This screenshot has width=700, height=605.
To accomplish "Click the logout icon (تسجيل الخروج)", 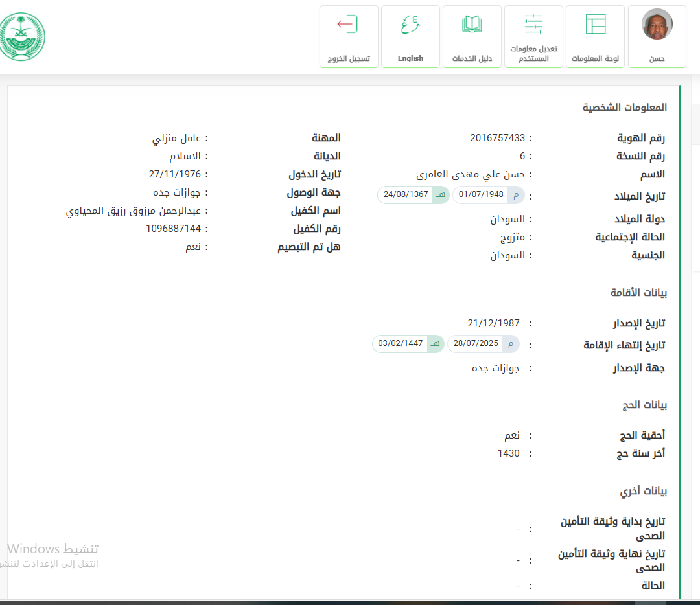I will pos(348,25).
